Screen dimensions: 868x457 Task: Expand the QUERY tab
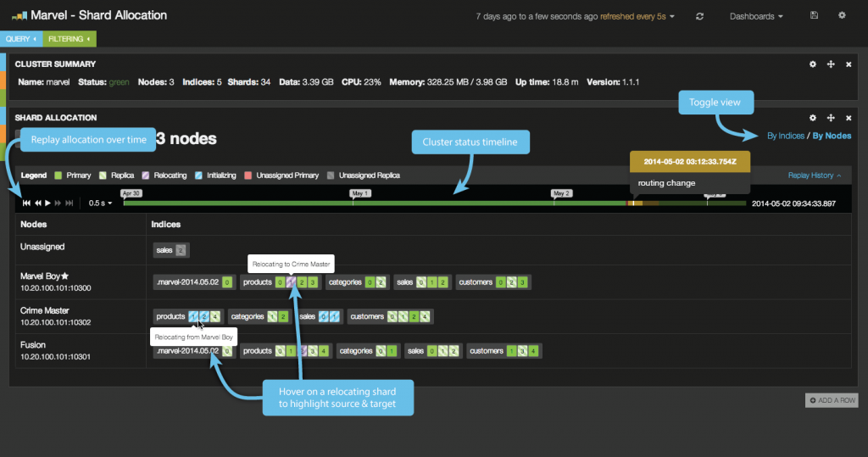(21, 39)
